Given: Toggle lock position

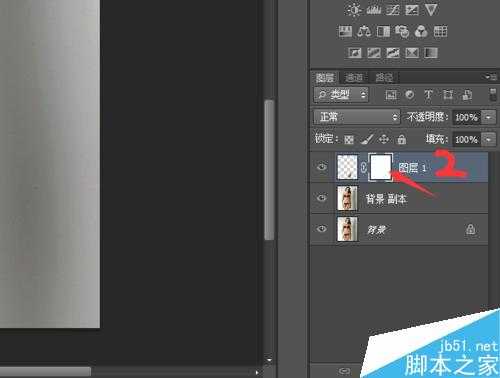Looking at the screenshot, I should point(384,139).
